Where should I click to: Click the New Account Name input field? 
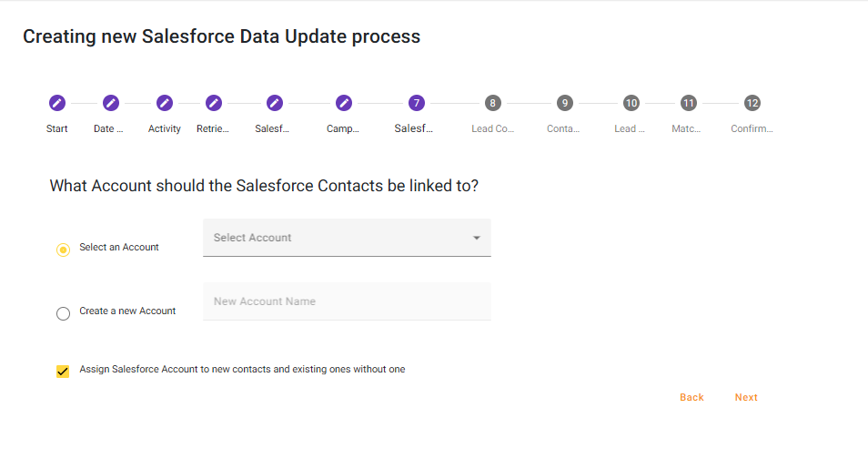click(347, 301)
